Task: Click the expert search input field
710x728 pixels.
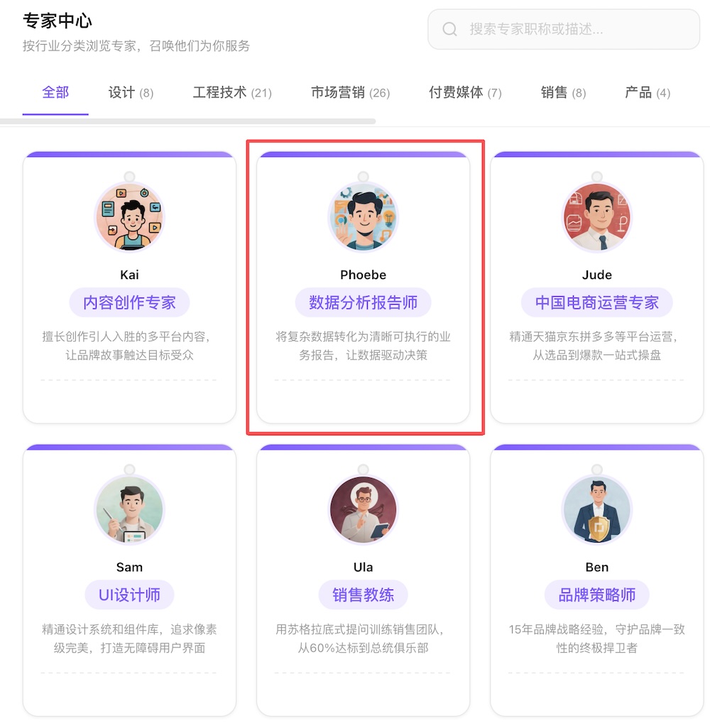Action: click(x=563, y=29)
